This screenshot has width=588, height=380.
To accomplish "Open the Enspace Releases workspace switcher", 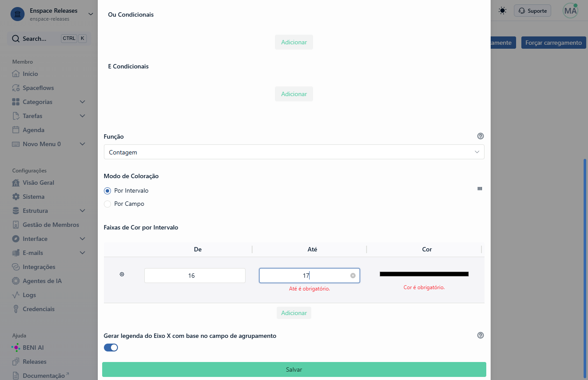I will pos(91,14).
